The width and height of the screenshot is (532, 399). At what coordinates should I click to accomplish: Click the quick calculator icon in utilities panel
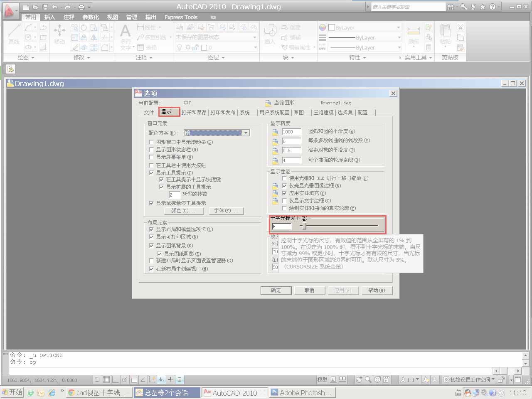click(429, 47)
